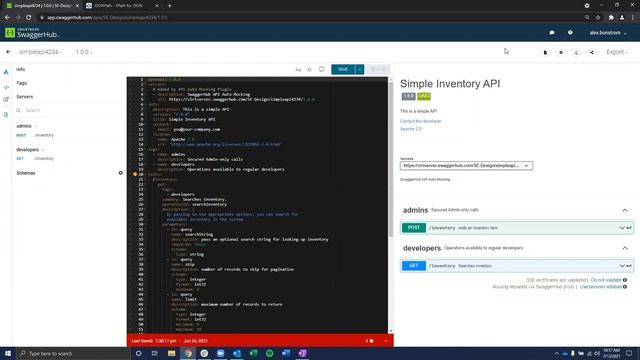Focus the navigation Search field
640x360 pixels.
click(x=69, y=110)
